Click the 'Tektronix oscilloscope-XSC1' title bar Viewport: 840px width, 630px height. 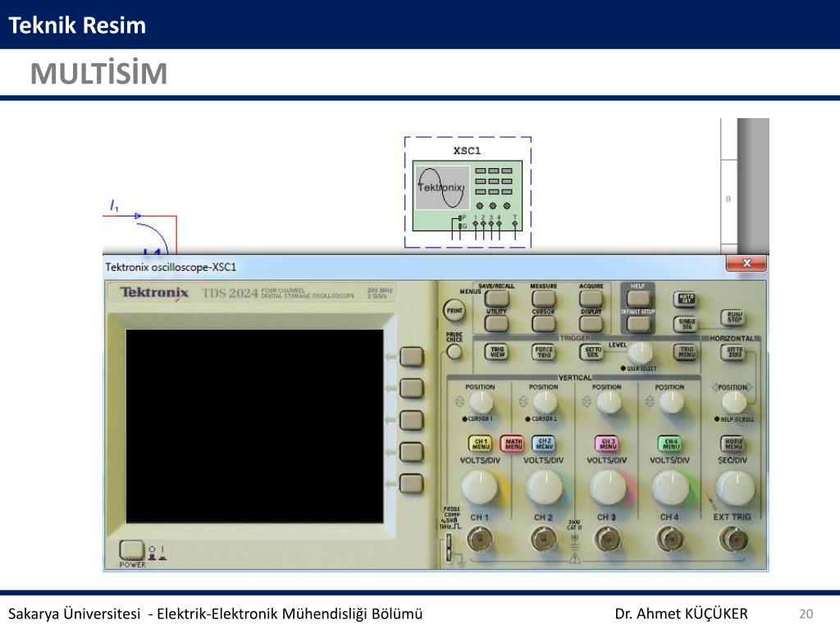coord(414,267)
